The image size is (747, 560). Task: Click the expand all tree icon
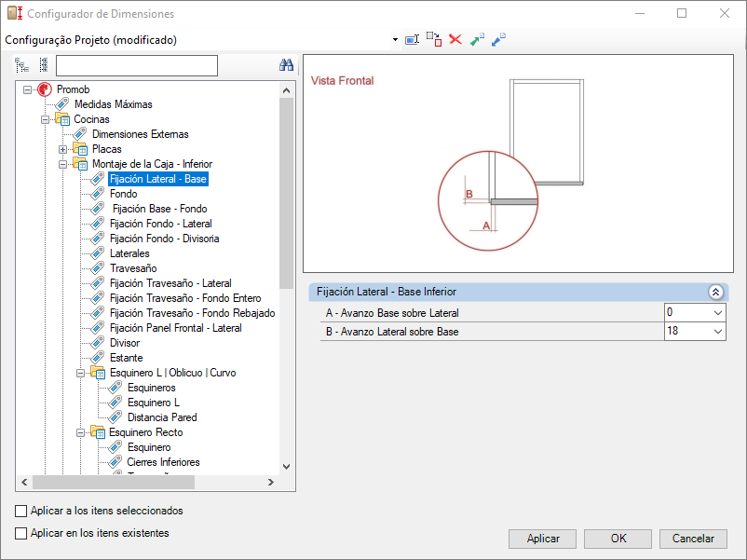(x=22, y=65)
